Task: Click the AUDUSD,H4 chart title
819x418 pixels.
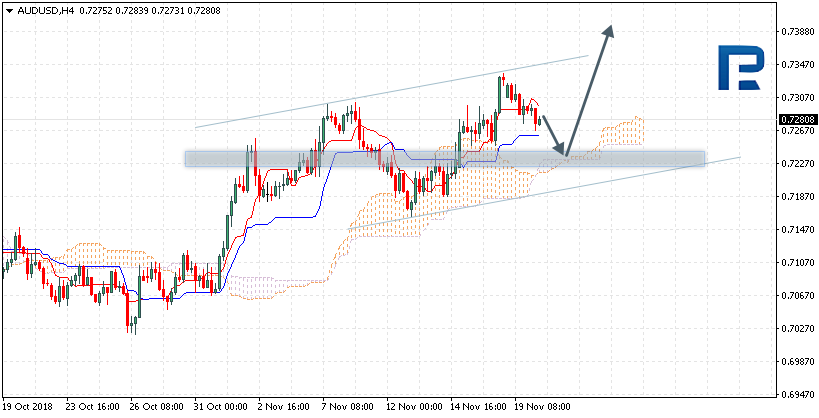Action: coord(47,9)
